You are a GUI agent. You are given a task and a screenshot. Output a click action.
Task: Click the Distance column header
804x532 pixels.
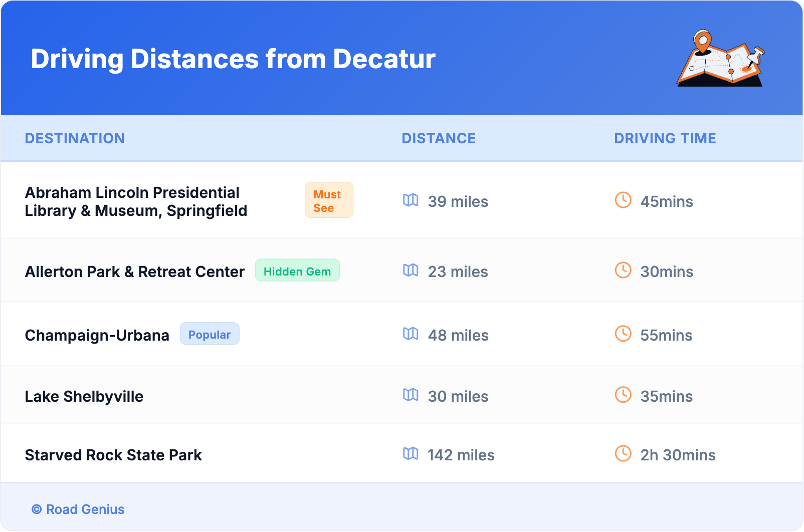(439, 138)
